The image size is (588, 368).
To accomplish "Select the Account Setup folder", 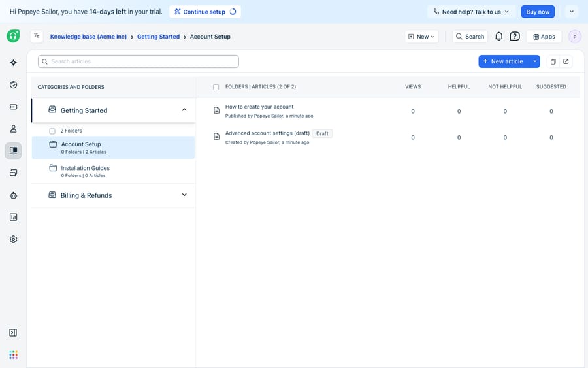I will click(x=113, y=148).
